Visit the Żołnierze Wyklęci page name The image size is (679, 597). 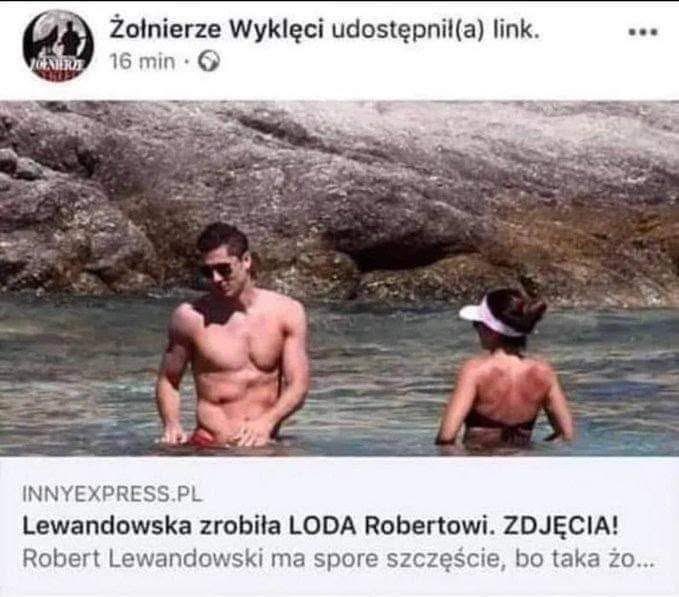[x=217, y=30]
